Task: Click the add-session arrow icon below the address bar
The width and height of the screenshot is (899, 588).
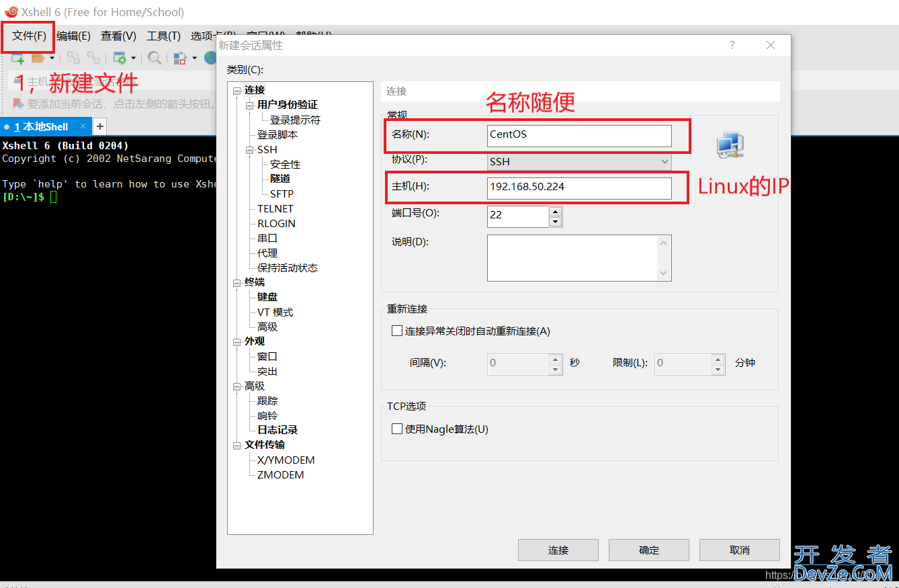Action: tap(18, 104)
